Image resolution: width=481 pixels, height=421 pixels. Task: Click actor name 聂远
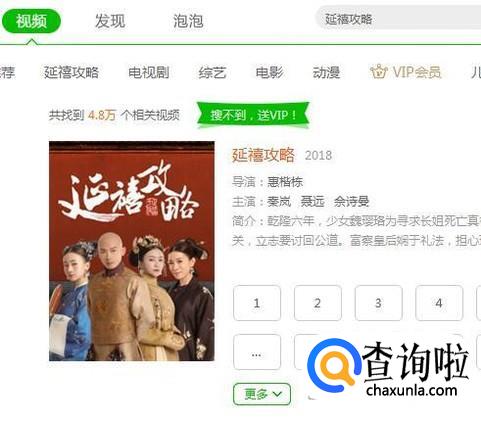[312, 202]
